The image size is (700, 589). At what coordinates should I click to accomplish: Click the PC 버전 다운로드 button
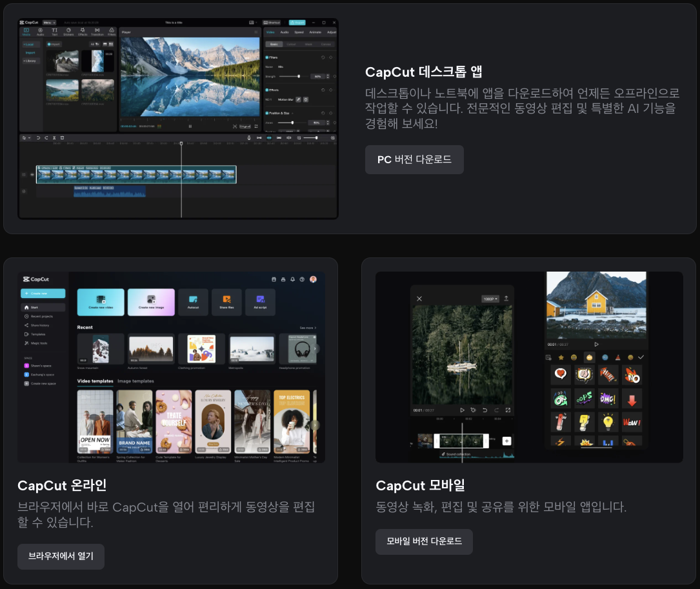[x=414, y=159]
